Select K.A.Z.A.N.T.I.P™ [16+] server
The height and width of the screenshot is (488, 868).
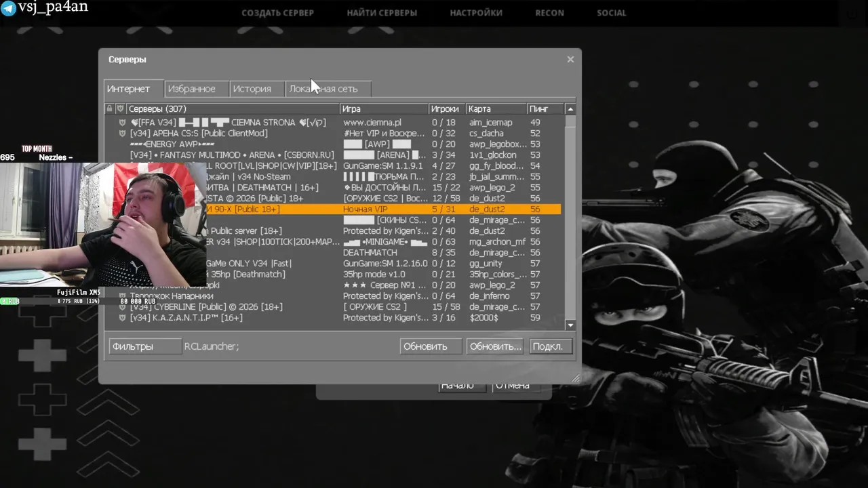point(333,318)
